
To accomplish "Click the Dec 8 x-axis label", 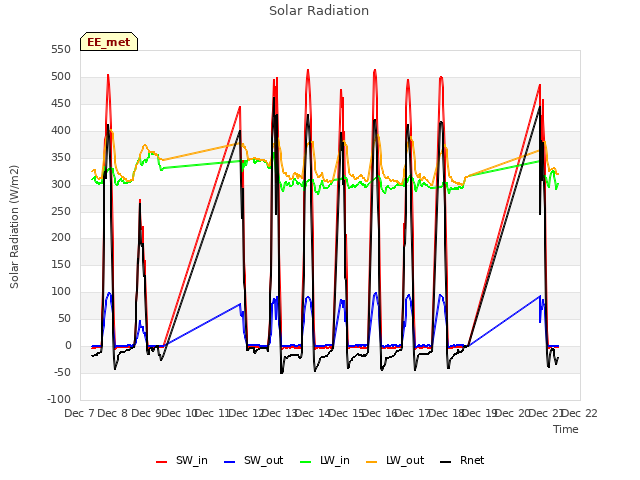I will pyautogui.click(x=113, y=413).
